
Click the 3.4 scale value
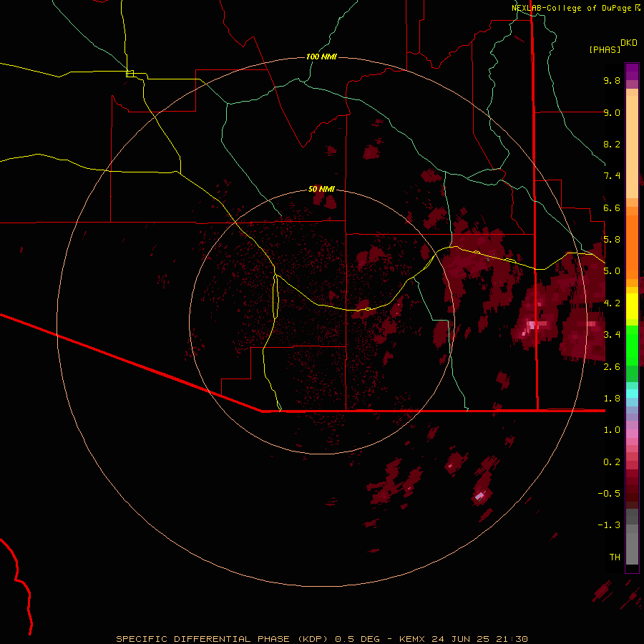612,335
